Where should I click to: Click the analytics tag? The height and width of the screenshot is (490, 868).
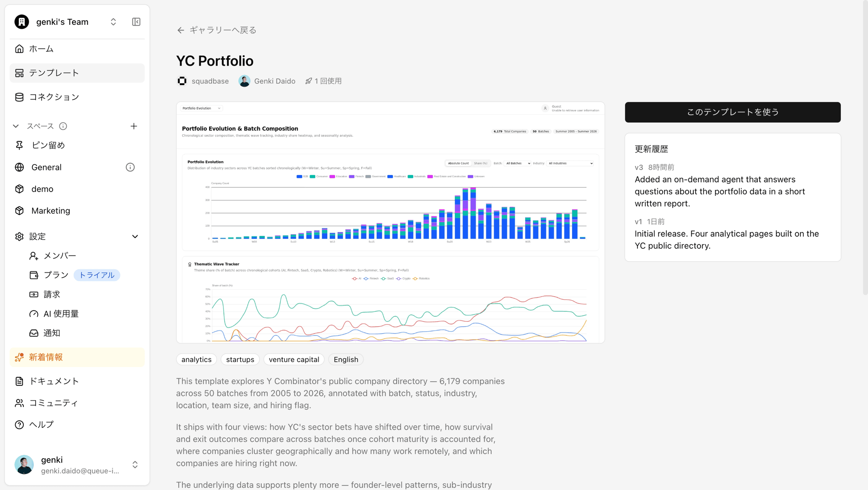point(197,360)
